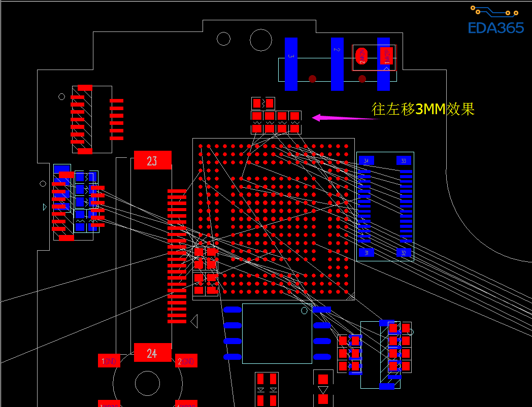Viewport: 532px width, 407px height.
Task: Select the blue vertical pad labeled 2
Action: pos(337,64)
